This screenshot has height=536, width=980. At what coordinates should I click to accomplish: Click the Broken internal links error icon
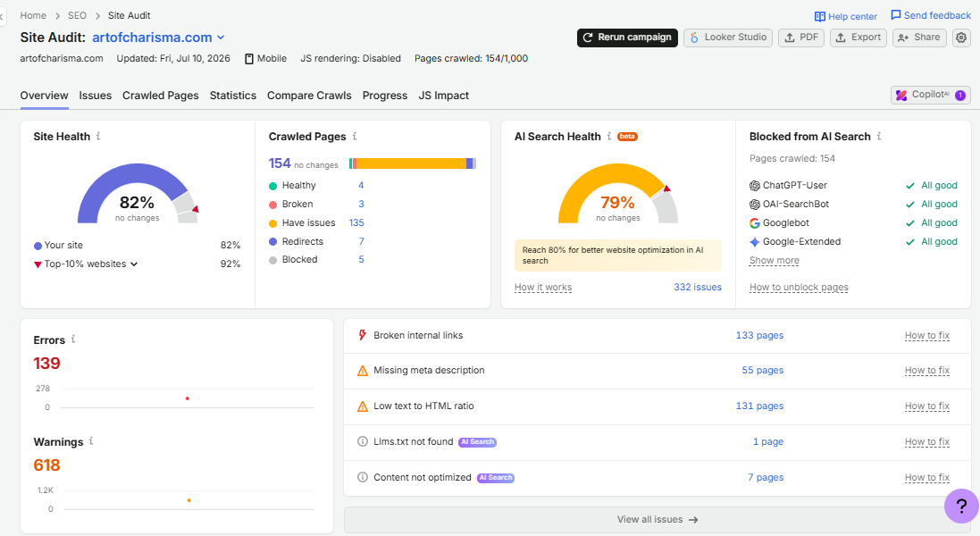[362, 336]
